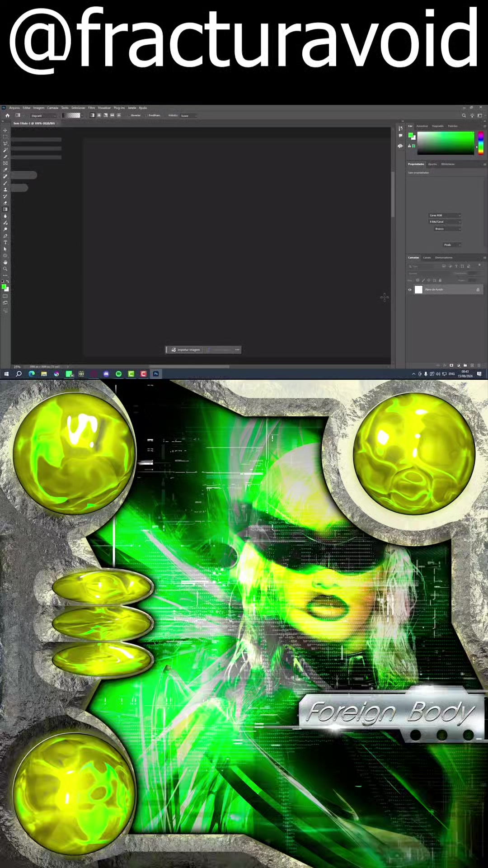Click the Home icon in options bar
This screenshot has width=488, height=868.
click(7, 115)
